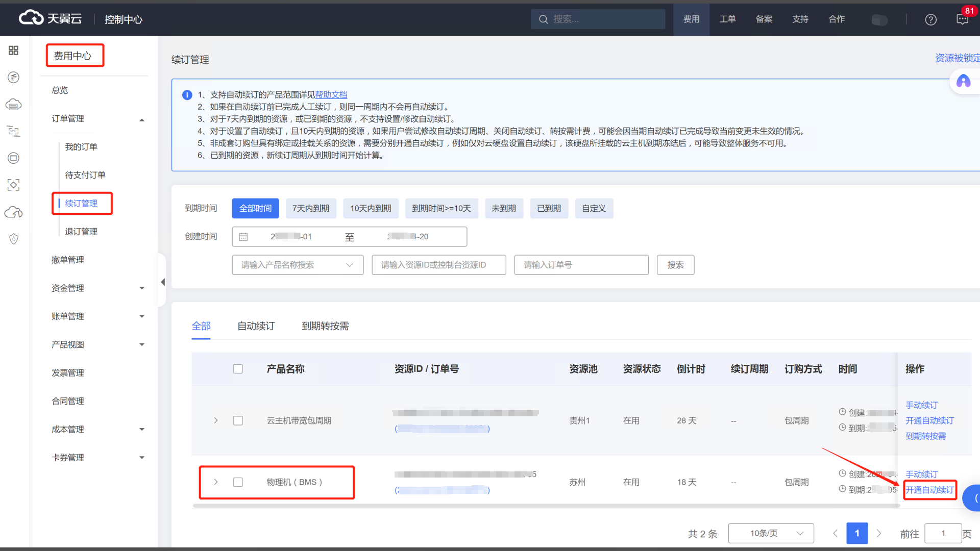Viewport: 980px width, 551px height.
Task: Open the cloud server icon in left rail
Action: click(x=14, y=105)
